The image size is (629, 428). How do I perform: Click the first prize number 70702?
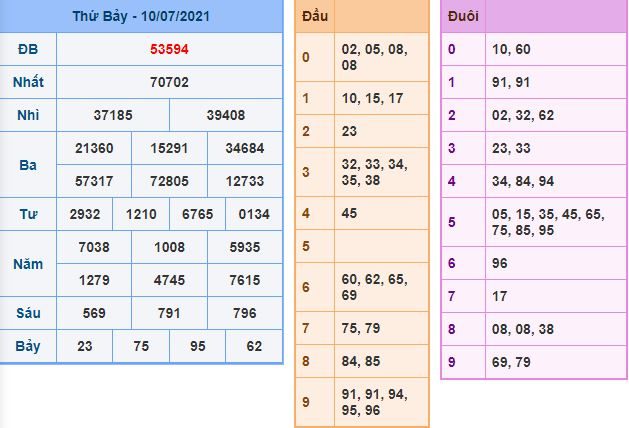pyautogui.click(x=169, y=82)
